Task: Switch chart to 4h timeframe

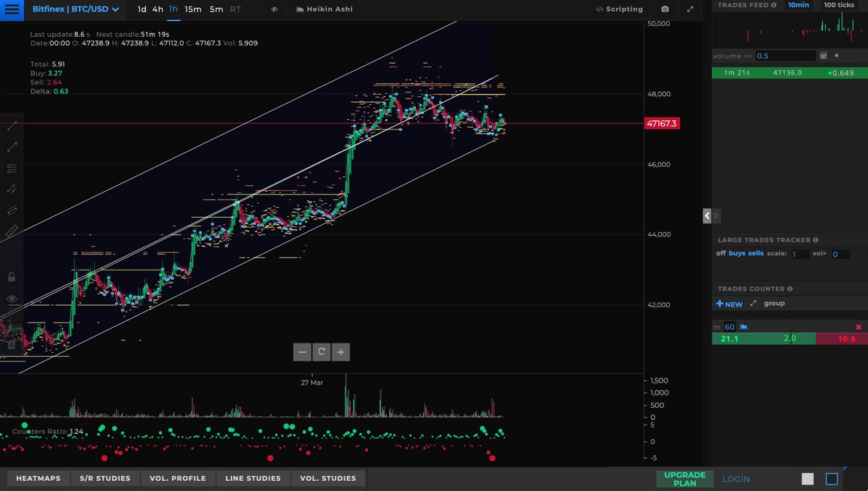Action: point(157,9)
